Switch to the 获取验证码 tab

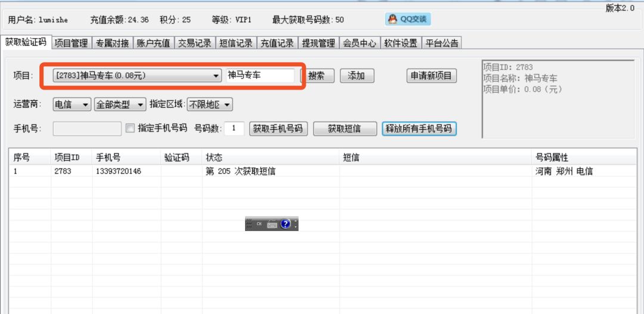coord(26,42)
